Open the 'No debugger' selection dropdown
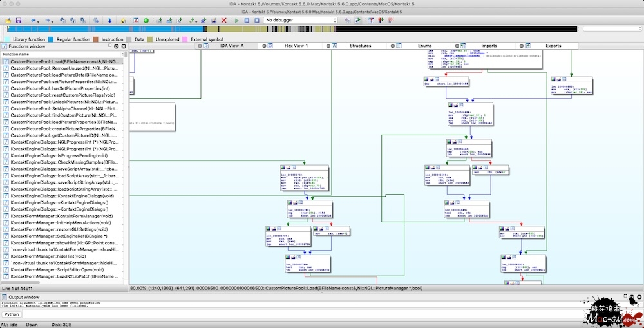The image size is (644, 328). click(x=300, y=20)
